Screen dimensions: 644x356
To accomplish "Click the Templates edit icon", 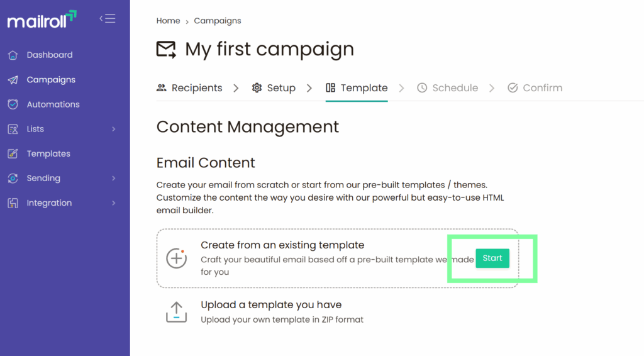I will point(13,154).
